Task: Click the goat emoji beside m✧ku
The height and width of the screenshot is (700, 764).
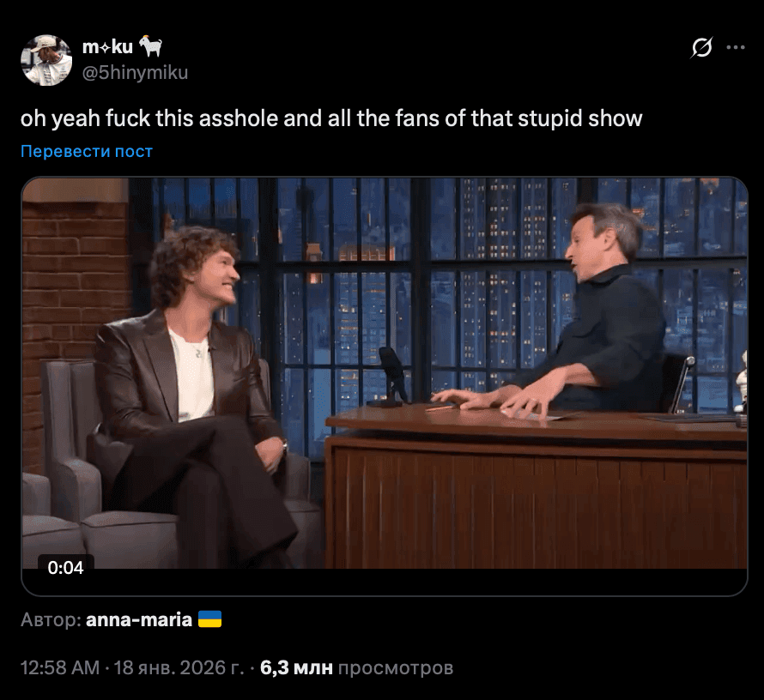Action: click(150, 46)
